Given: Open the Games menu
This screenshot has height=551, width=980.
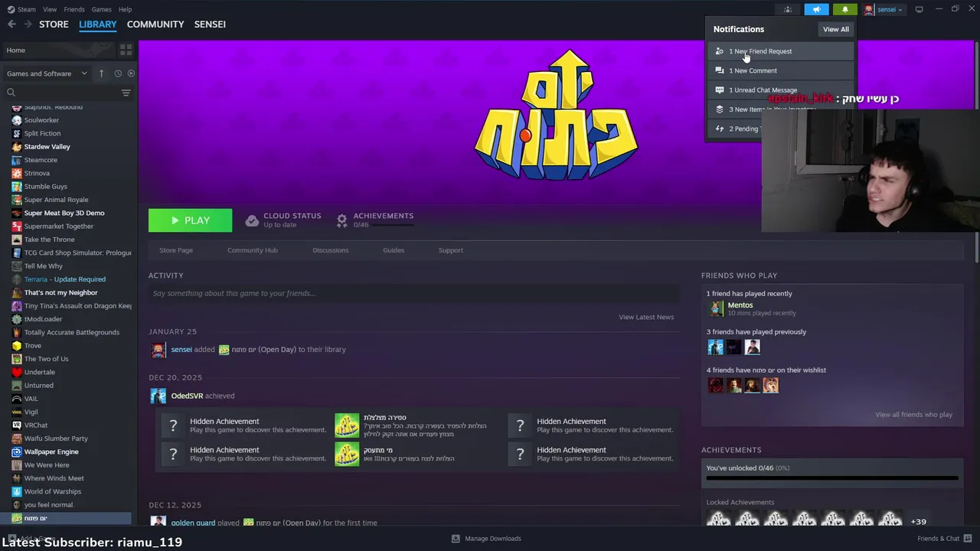Looking at the screenshot, I should (x=101, y=9).
